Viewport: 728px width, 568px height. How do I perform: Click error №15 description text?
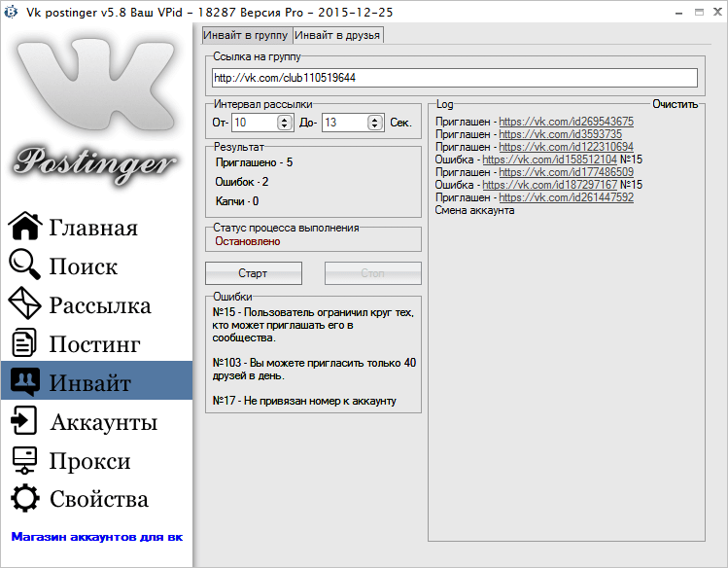pyautogui.click(x=313, y=325)
